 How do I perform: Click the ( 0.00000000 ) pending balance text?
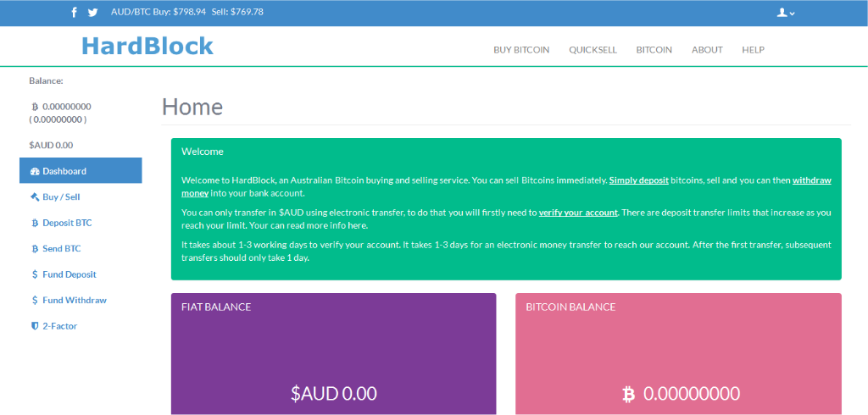58,119
